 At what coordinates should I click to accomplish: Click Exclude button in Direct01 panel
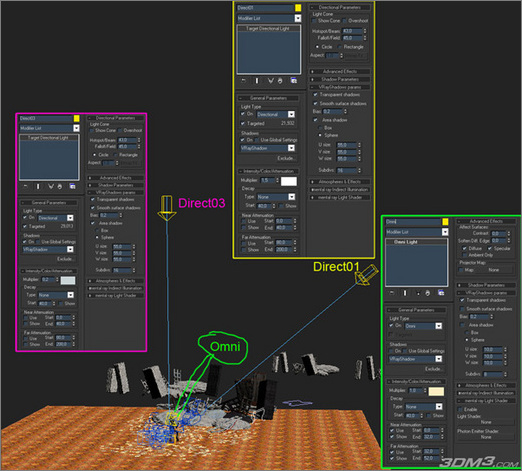286,158
